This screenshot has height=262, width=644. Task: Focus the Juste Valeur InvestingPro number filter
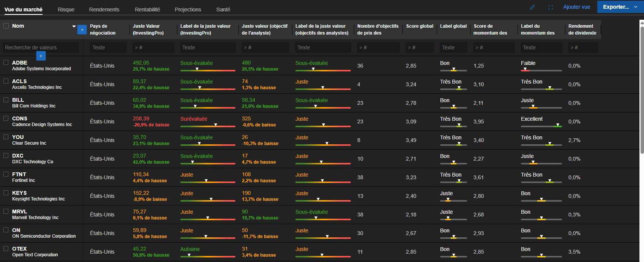click(x=153, y=47)
